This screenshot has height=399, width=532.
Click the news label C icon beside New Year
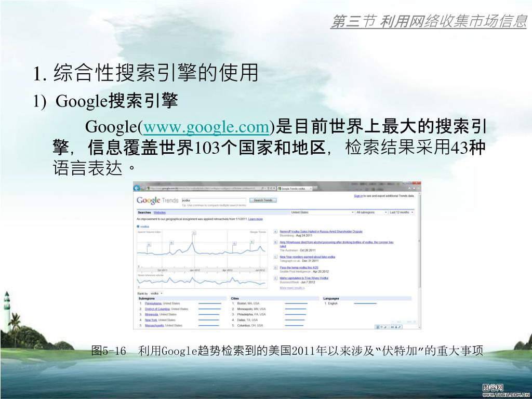[275, 257]
